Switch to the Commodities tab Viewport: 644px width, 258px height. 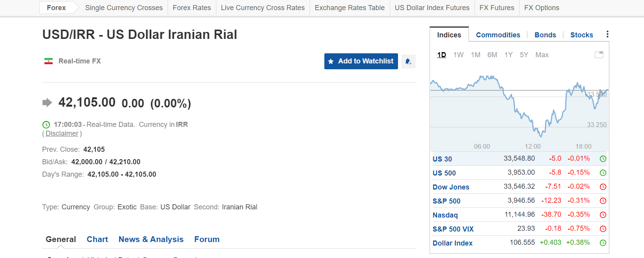click(x=498, y=35)
